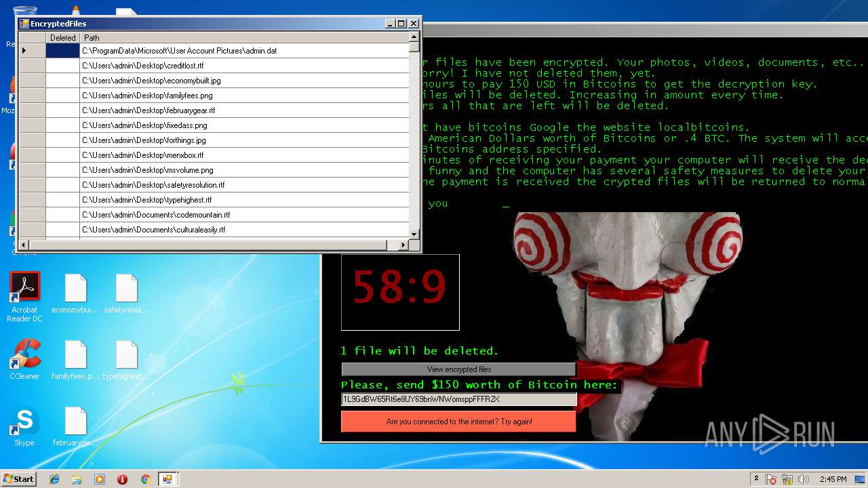
Task: Select the familyfees.png path cell
Action: [x=244, y=96]
